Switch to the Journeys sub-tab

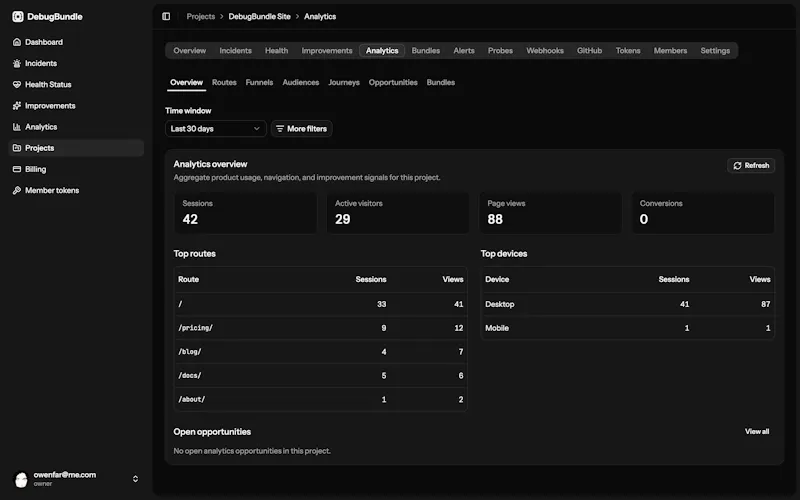pos(344,83)
